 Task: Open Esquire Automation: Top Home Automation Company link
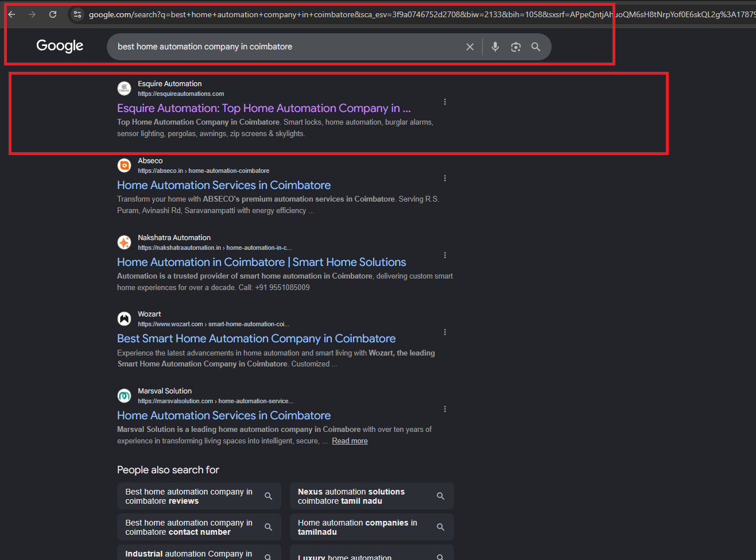pos(264,108)
